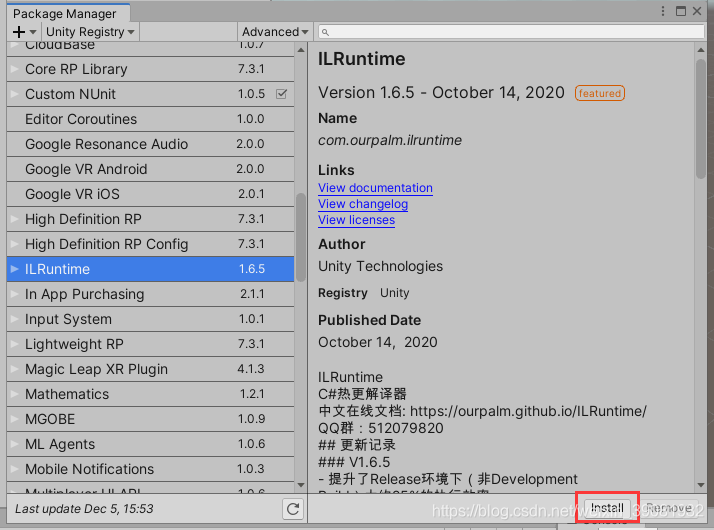The height and width of the screenshot is (530, 714).
Task: Click the package list scrollbar thumb
Action: click(x=301, y=238)
